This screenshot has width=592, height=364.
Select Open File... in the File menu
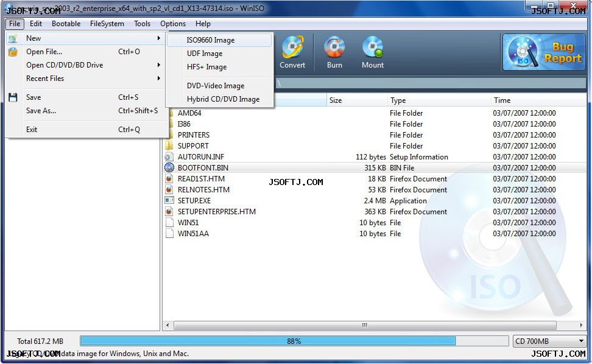86,52
